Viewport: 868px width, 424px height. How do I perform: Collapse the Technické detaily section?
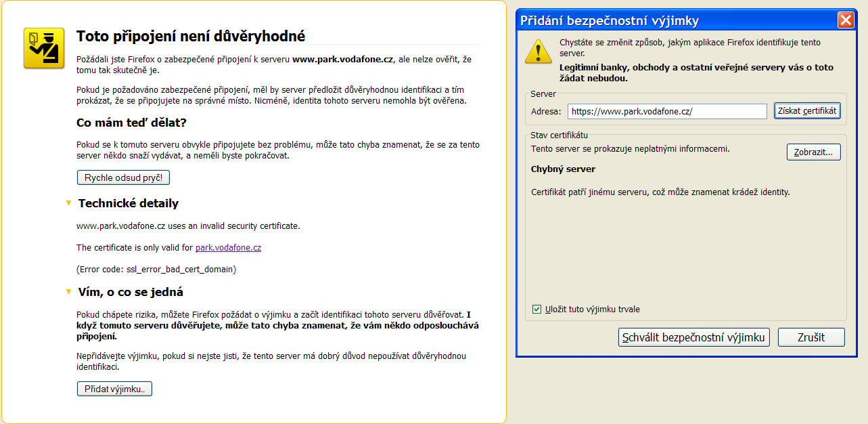(x=68, y=203)
